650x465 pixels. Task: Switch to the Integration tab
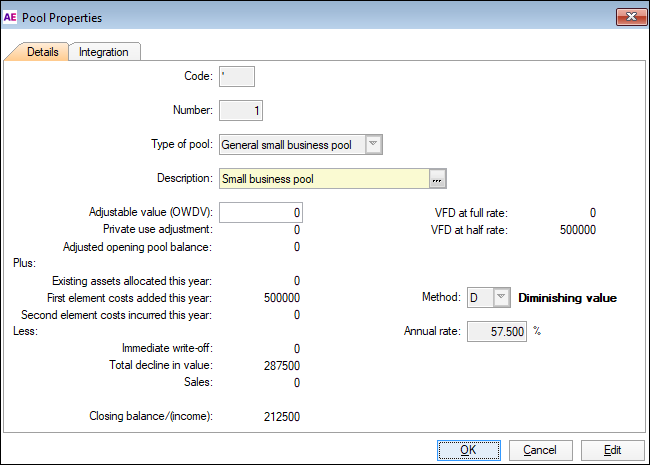click(105, 52)
